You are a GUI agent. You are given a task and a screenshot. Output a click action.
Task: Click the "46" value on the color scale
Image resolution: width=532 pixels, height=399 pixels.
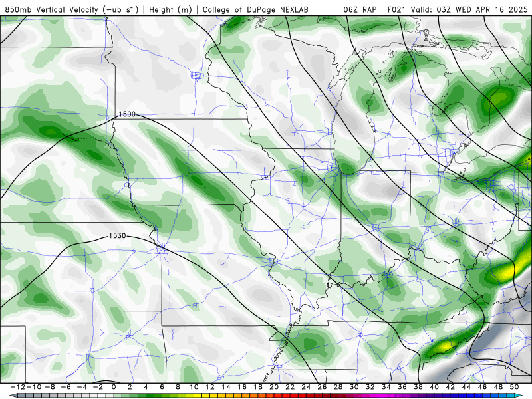[482, 387]
